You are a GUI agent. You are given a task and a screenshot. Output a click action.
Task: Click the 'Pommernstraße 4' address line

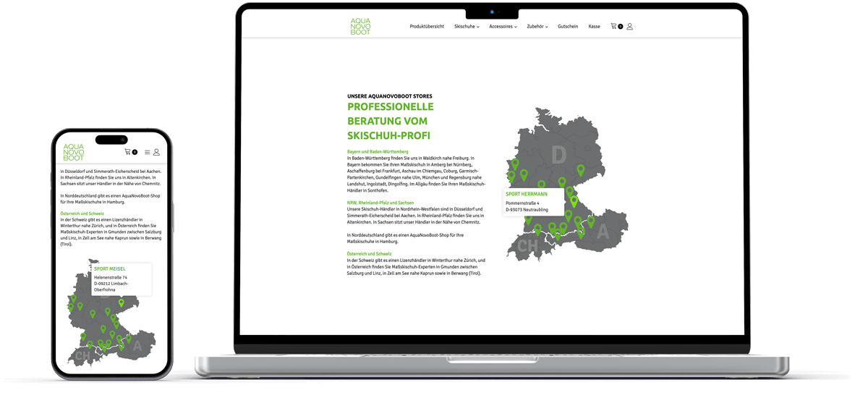click(x=522, y=203)
